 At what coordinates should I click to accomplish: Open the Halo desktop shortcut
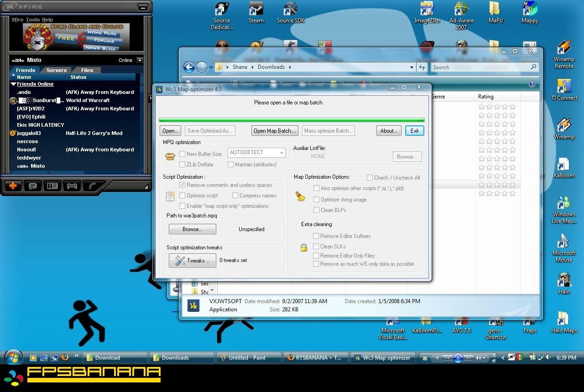pyautogui.click(x=564, y=284)
